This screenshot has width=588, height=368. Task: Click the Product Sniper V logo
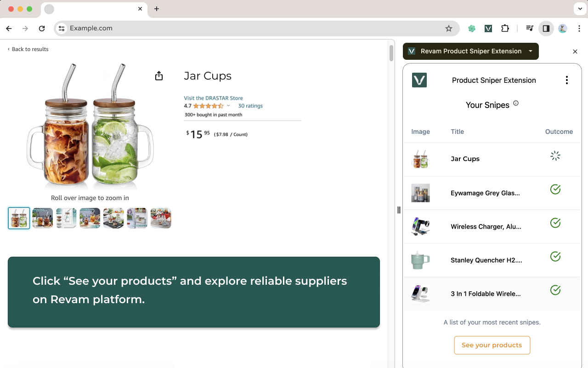click(419, 80)
